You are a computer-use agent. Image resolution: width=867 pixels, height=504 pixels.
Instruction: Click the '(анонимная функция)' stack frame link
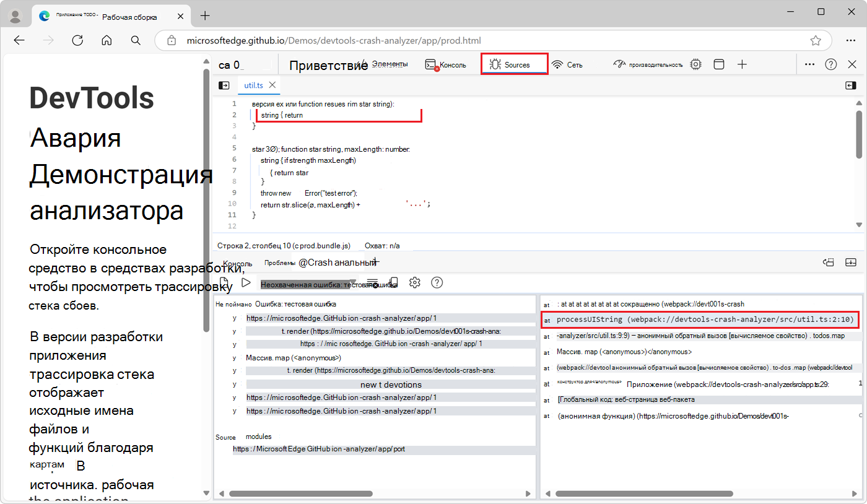(x=673, y=416)
